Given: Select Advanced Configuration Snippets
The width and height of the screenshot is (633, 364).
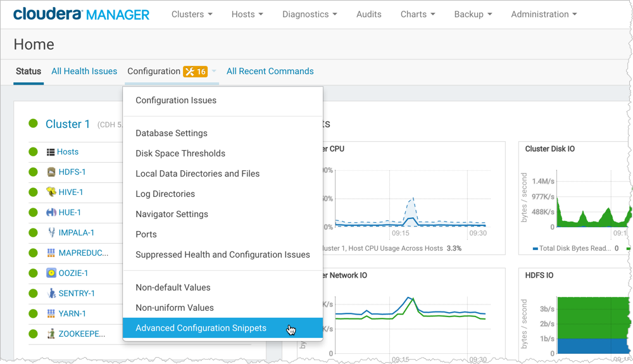Looking at the screenshot, I should click(x=201, y=328).
